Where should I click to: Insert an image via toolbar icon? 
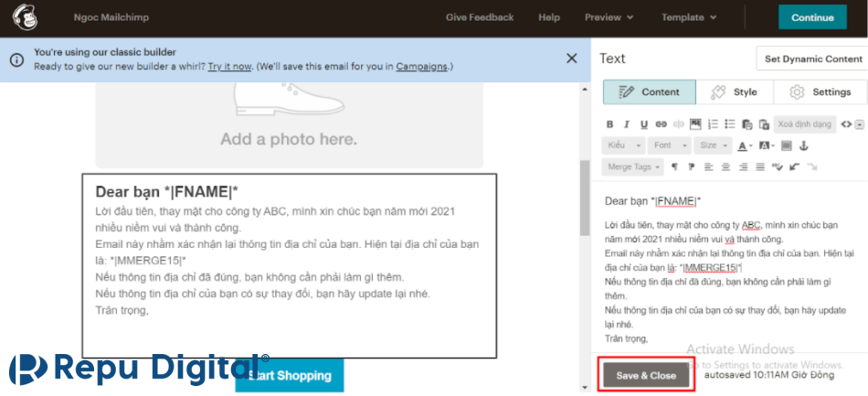[x=694, y=124]
